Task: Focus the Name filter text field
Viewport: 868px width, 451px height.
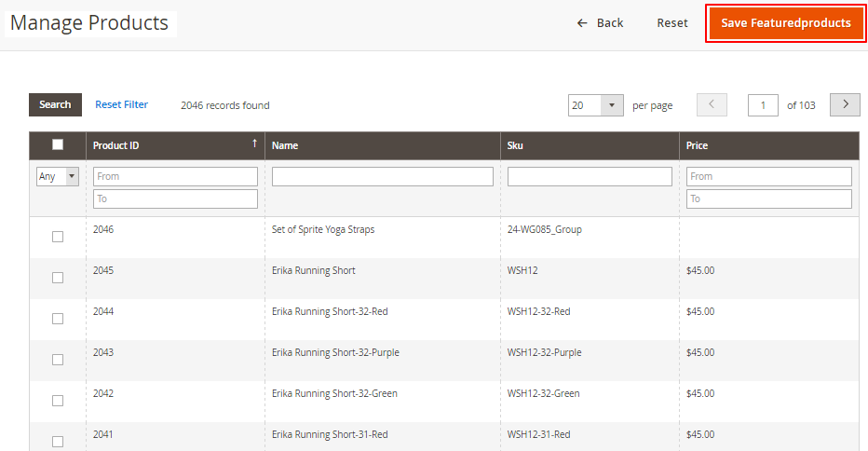Action: 382,176
